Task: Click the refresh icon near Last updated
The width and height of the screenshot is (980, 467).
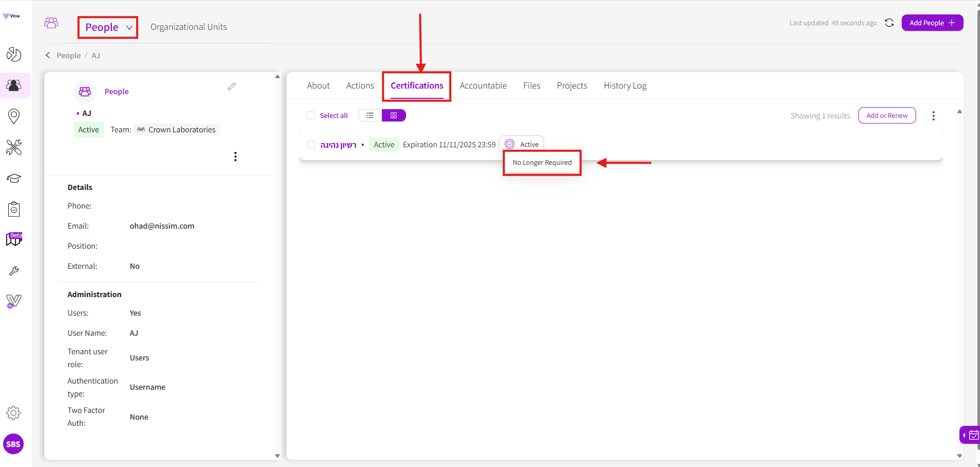Action: 889,23
